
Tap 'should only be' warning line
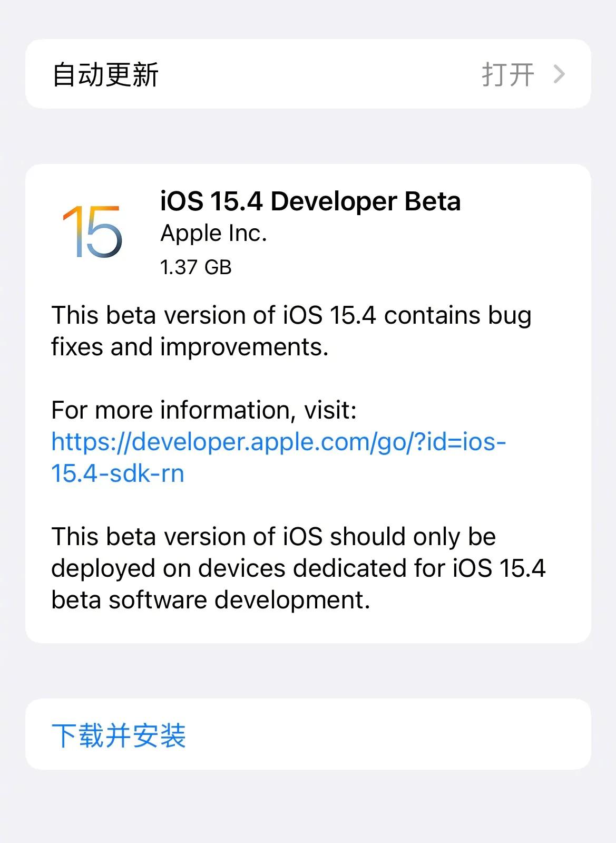(273, 537)
